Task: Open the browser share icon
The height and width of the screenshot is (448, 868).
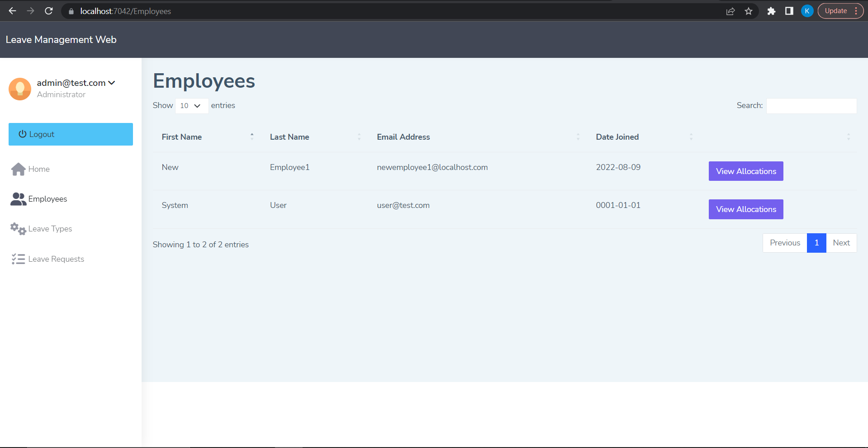Action: (730, 11)
